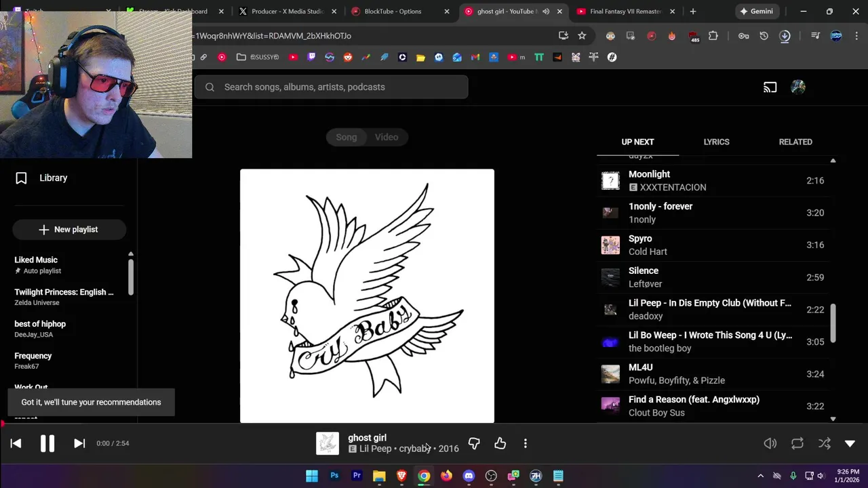
Task: Create a New playlist
Action: (x=68, y=230)
